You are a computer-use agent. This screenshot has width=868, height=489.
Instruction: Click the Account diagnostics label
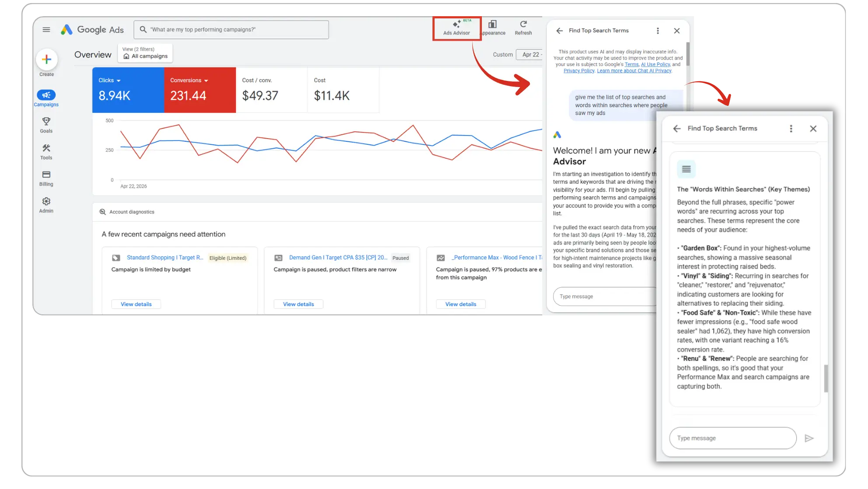pyautogui.click(x=132, y=212)
